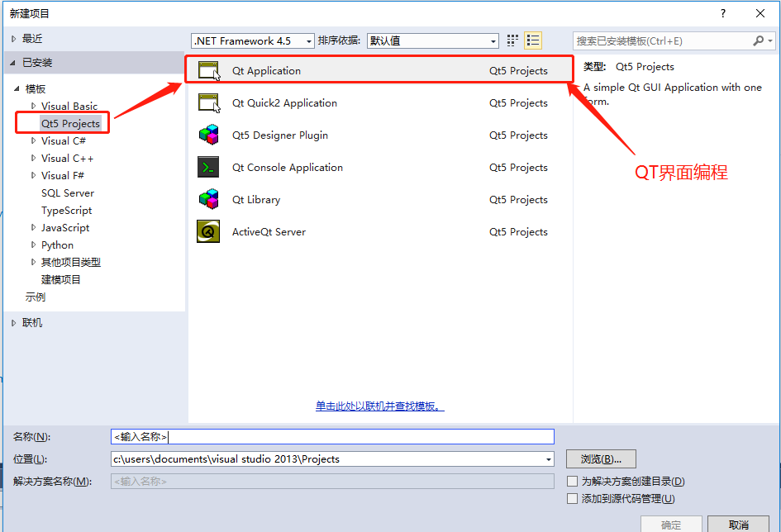Select TypeScript in the tree
The image size is (781, 532).
click(66, 211)
